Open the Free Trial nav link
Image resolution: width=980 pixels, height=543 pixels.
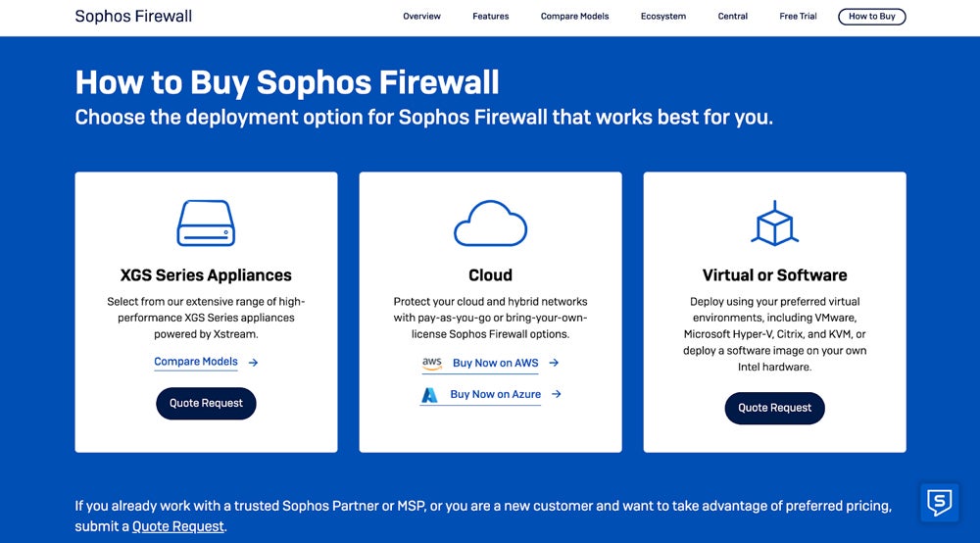point(798,17)
